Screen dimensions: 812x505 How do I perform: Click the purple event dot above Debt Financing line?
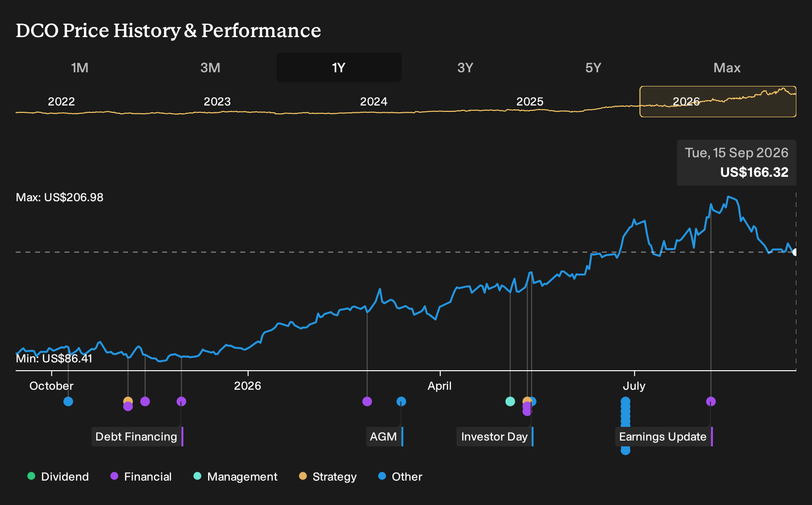tap(181, 401)
